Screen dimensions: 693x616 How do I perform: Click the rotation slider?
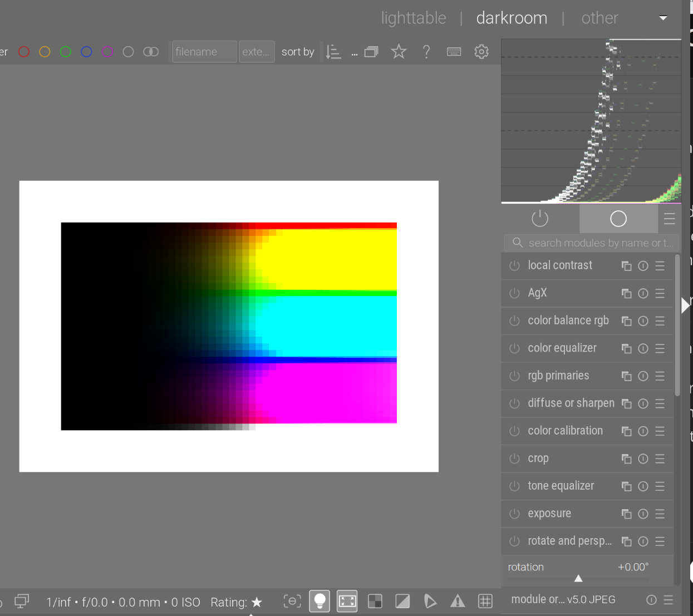[578, 579]
